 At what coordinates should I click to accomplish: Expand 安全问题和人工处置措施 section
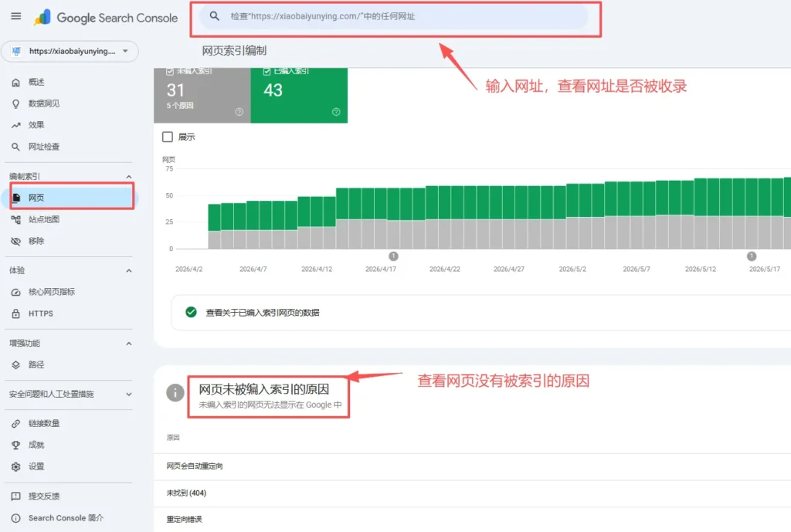point(129,395)
